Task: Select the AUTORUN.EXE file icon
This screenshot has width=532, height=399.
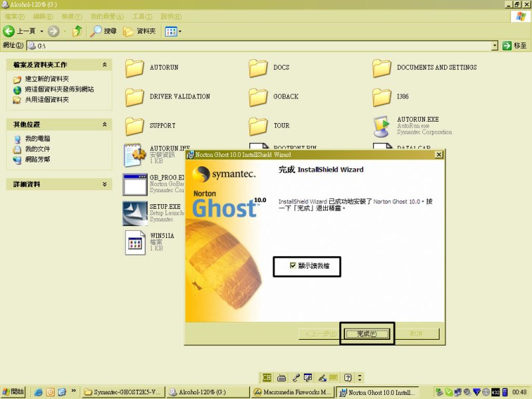Action: 382,126
